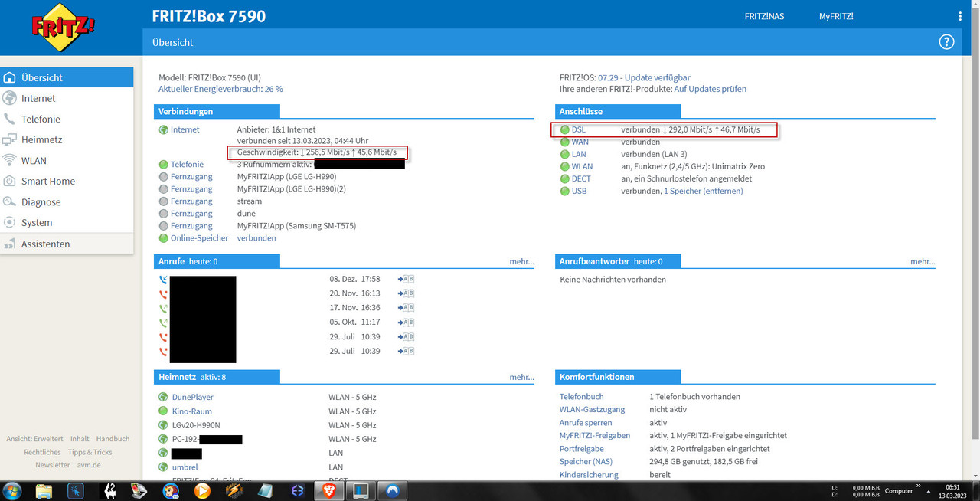The height and width of the screenshot is (501, 980).
Task: Open the MyFRITZ!-Freigaben link
Action: [595, 435]
